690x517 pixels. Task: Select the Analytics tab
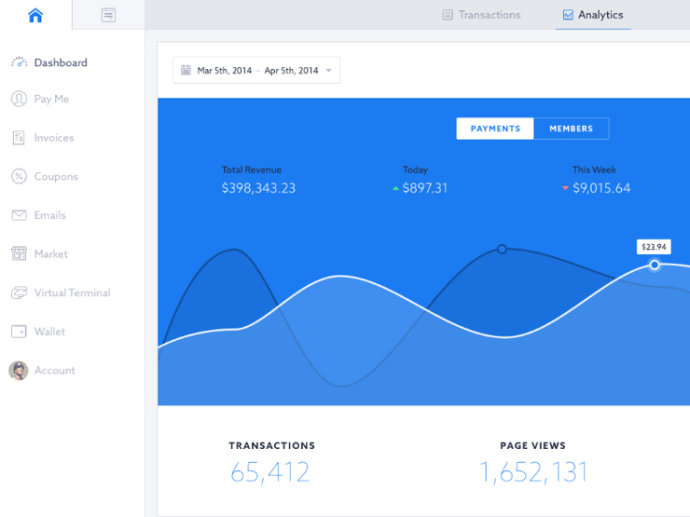tap(593, 15)
